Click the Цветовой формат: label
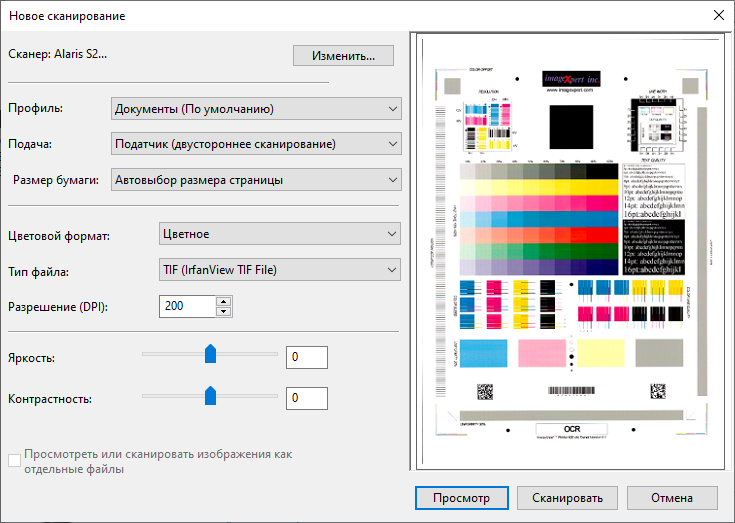735x523 pixels. (x=59, y=235)
